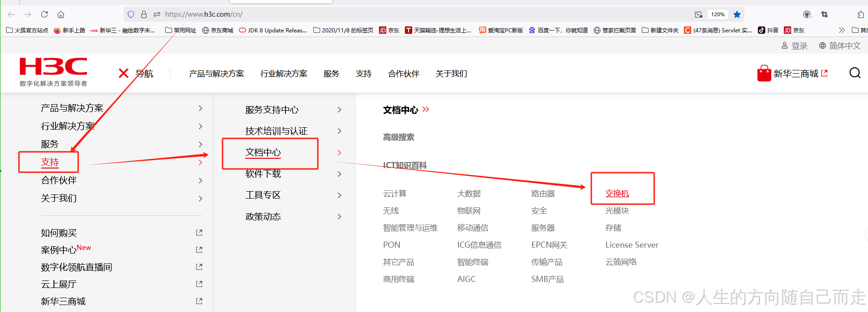Open 政策动态 menu item
This screenshot has height=312, width=868.
click(263, 216)
